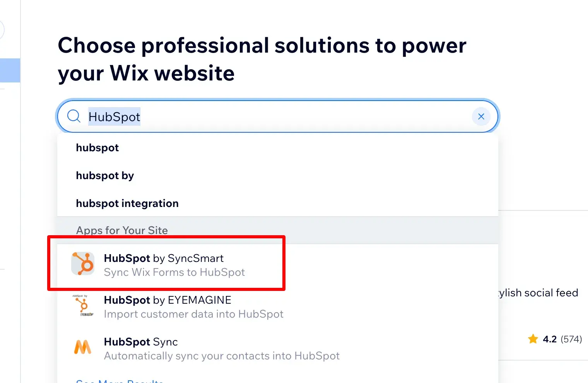Open the HubSpot by SyncSmart title
Screen dimensions: 588x383
tap(164, 258)
